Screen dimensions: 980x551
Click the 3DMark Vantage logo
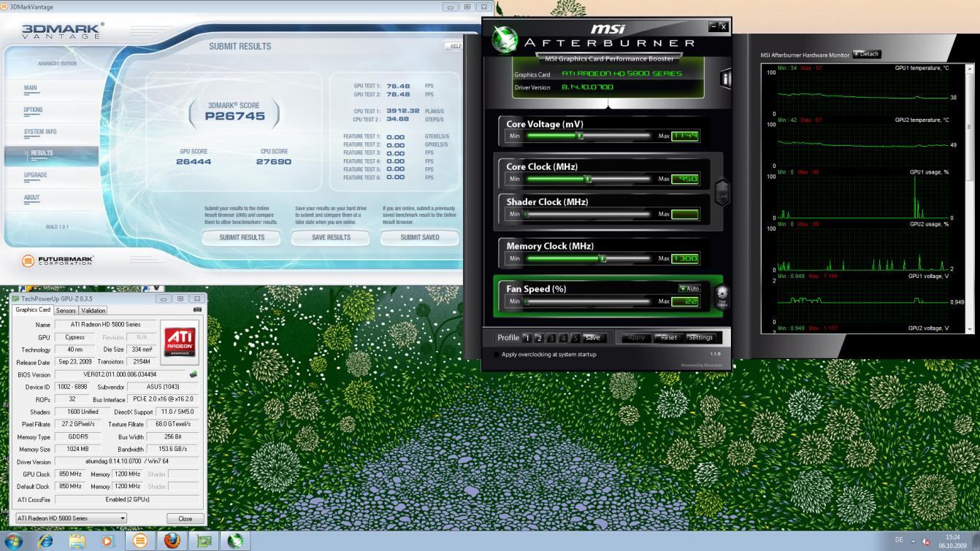pos(63,31)
